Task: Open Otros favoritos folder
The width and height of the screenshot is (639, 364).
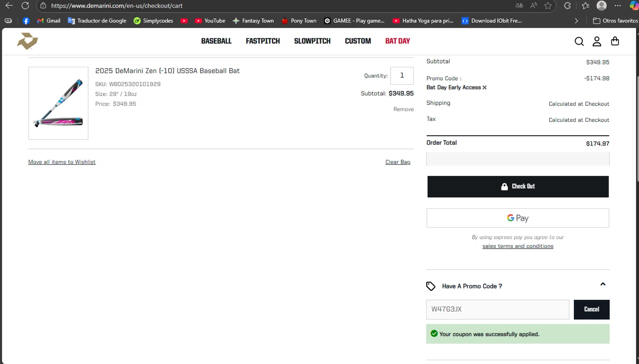Action: click(x=616, y=21)
